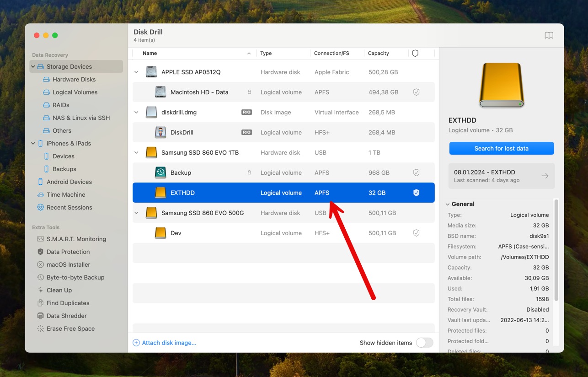Click the Storage Devices drive icon
This screenshot has height=377, width=588.
coord(41,67)
